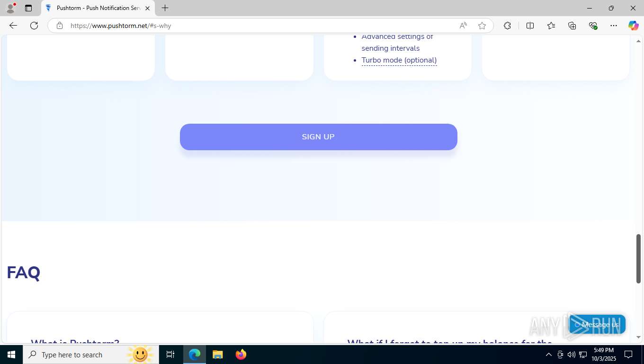This screenshot has height=364, width=644.
Task: View site information lock icon
Action: click(x=60, y=26)
